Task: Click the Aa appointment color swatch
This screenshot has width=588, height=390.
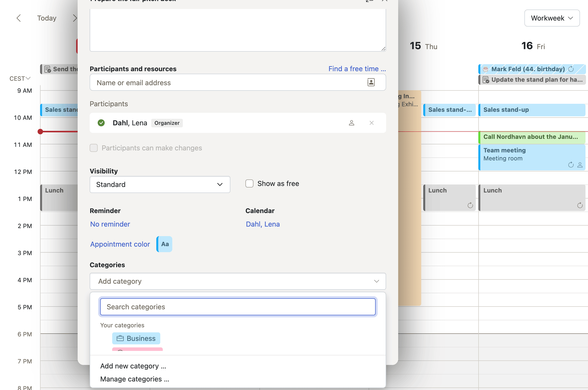Action: (x=165, y=244)
